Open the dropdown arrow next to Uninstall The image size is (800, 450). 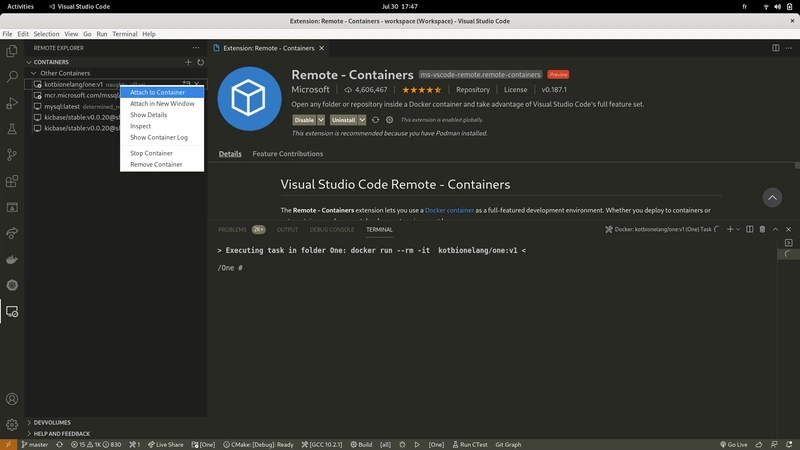coord(362,120)
